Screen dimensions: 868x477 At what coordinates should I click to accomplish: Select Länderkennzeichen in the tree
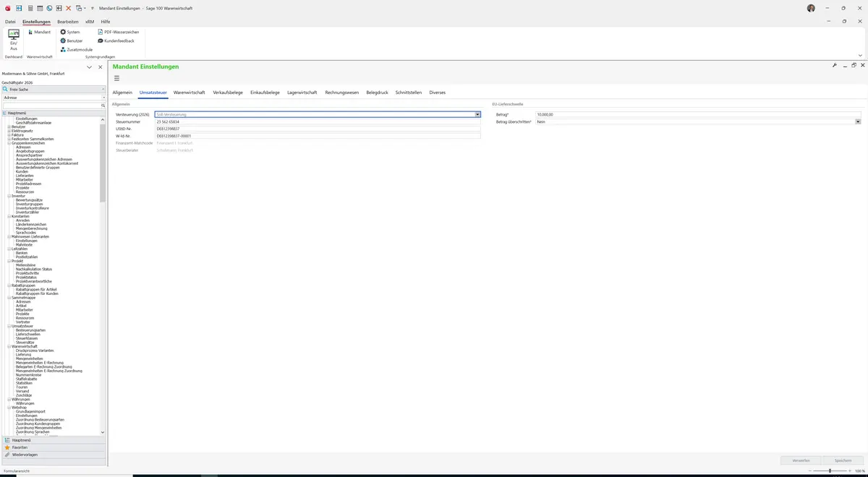pos(31,224)
